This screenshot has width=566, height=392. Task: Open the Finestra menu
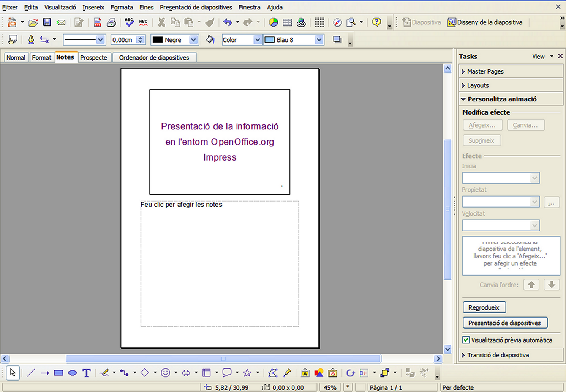pos(250,7)
